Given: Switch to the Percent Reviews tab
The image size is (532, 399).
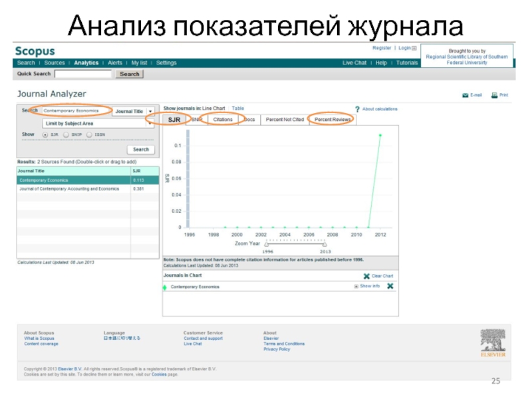Looking at the screenshot, I should 332,120.
